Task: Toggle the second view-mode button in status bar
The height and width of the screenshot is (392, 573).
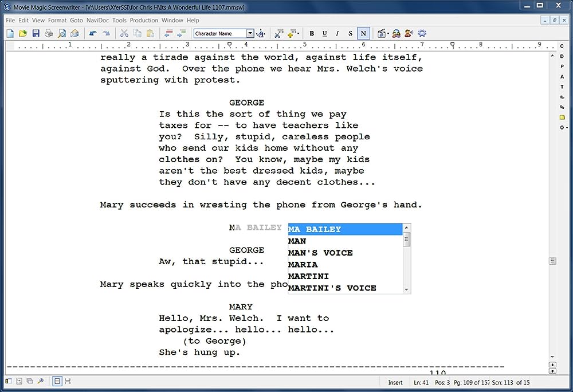Action: [x=68, y=382]
